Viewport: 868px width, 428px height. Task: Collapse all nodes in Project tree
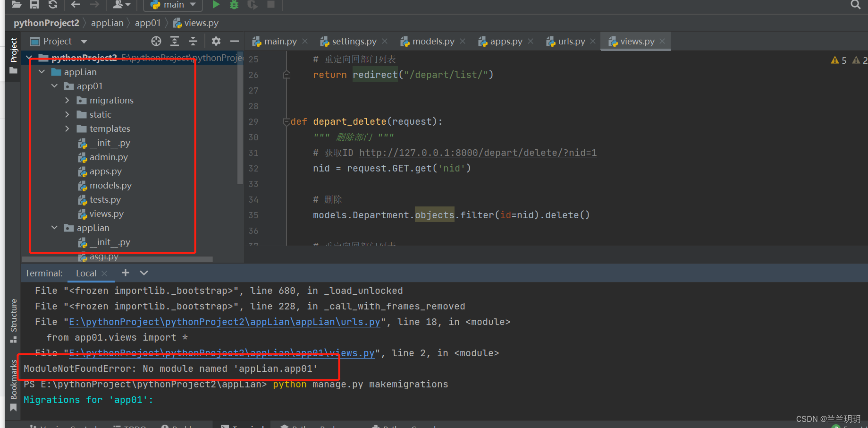click(193, 41)
